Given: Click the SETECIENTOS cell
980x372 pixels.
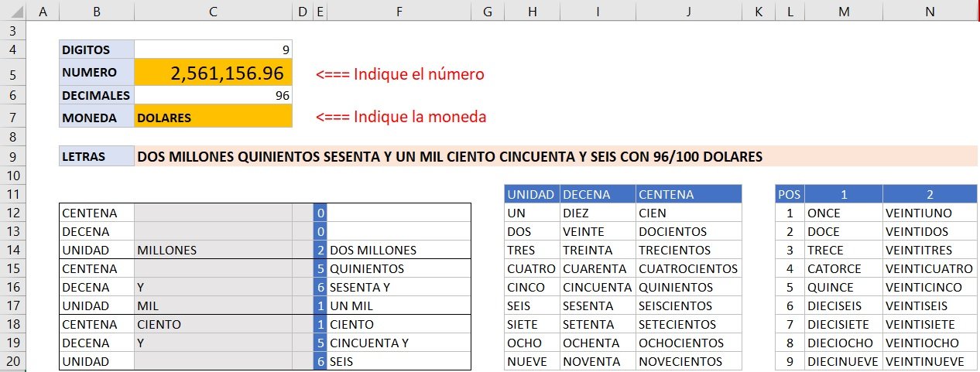Looking at the screenshot, I should pyautogui.click(x=689, y=324).
